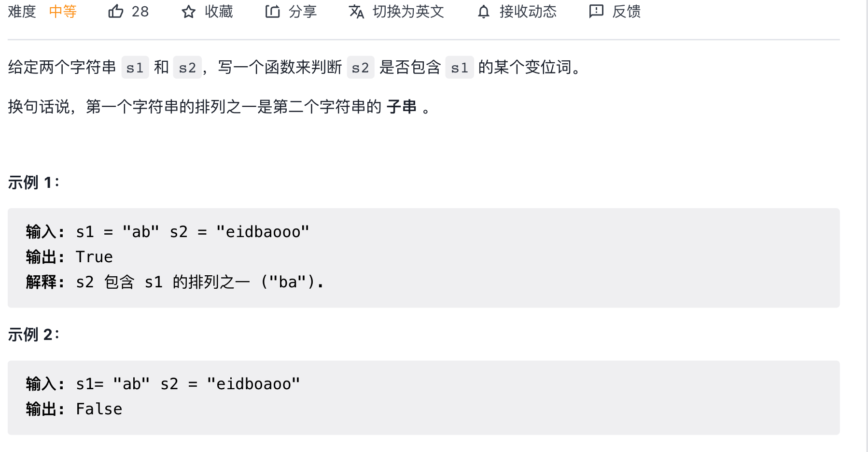Click the notification bell icon
The width and height of the screenshot is (868, 452).
click(x=483, y=12)
